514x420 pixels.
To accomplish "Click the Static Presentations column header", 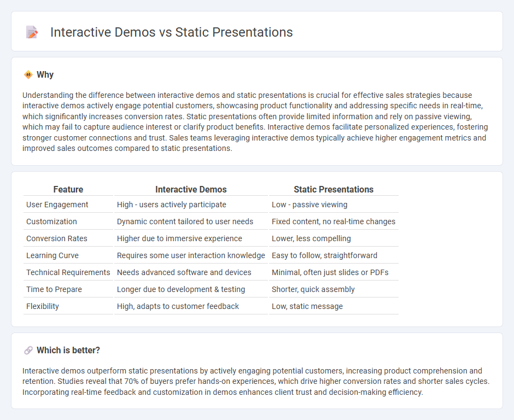I will click(x=334, y=190).
